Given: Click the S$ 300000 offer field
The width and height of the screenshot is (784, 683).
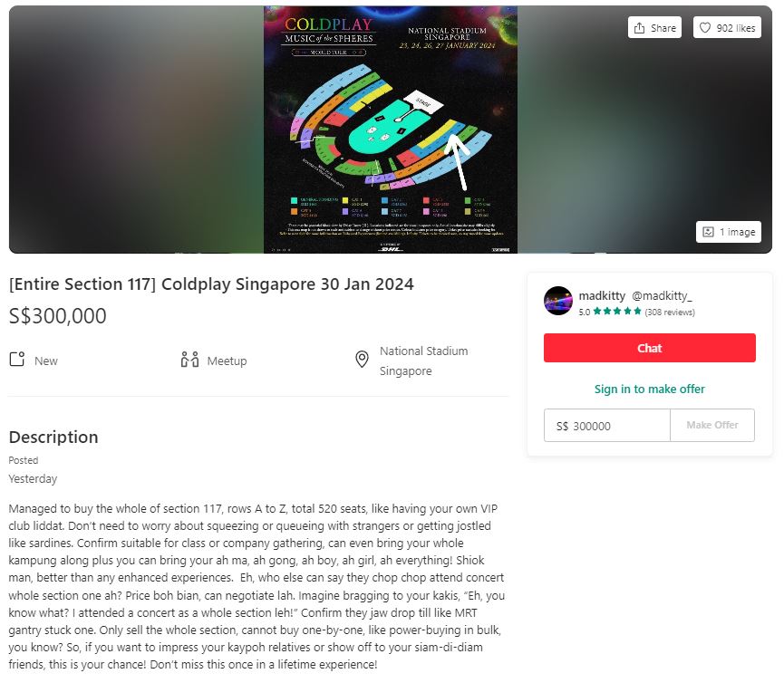Looking at the screenshot, I should pos(607,425).
